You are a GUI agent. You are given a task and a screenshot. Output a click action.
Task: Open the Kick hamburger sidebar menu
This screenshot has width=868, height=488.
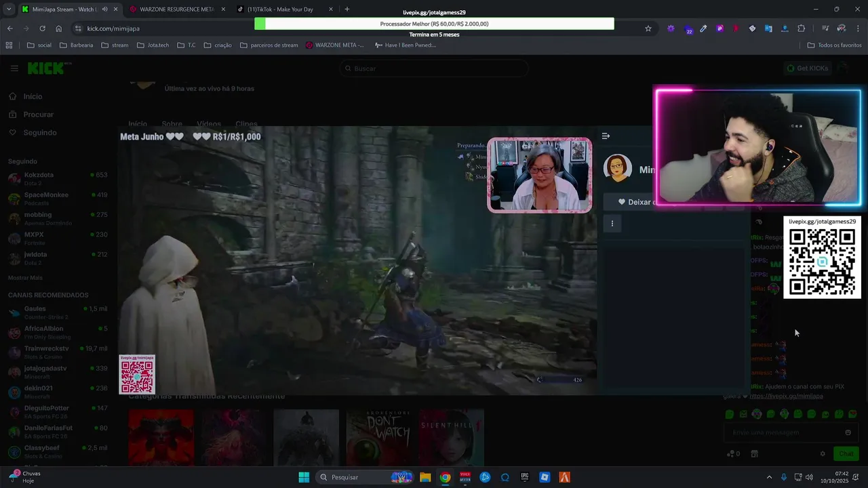14,68
